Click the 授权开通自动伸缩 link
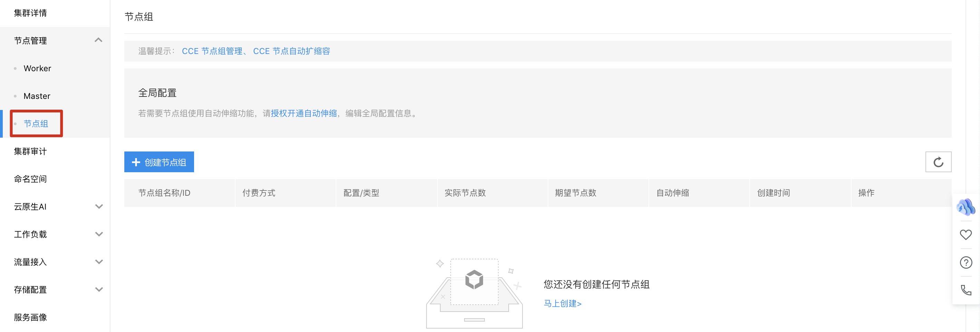The width and height of the screenshot is (980, 332). (304, 113)
